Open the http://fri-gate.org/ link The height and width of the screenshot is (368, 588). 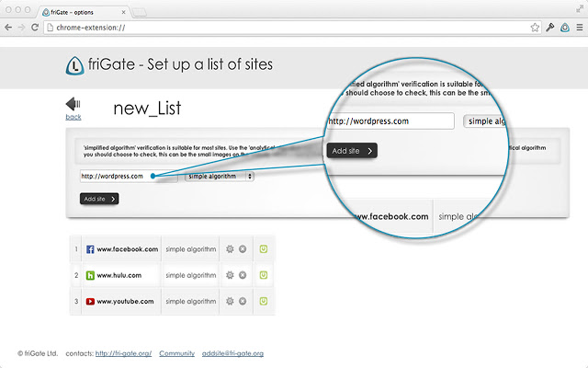click(123, 353)
